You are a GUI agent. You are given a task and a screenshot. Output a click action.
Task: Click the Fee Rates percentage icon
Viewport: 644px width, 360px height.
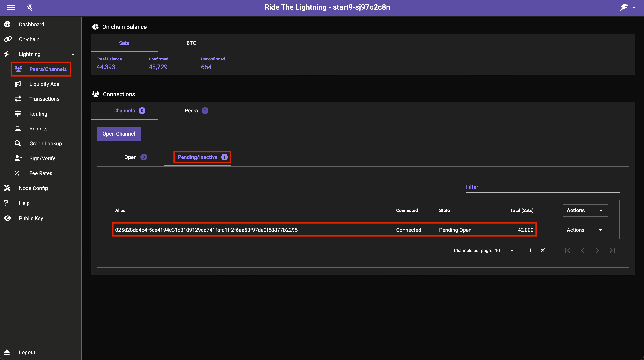click(x=18, y=173)
